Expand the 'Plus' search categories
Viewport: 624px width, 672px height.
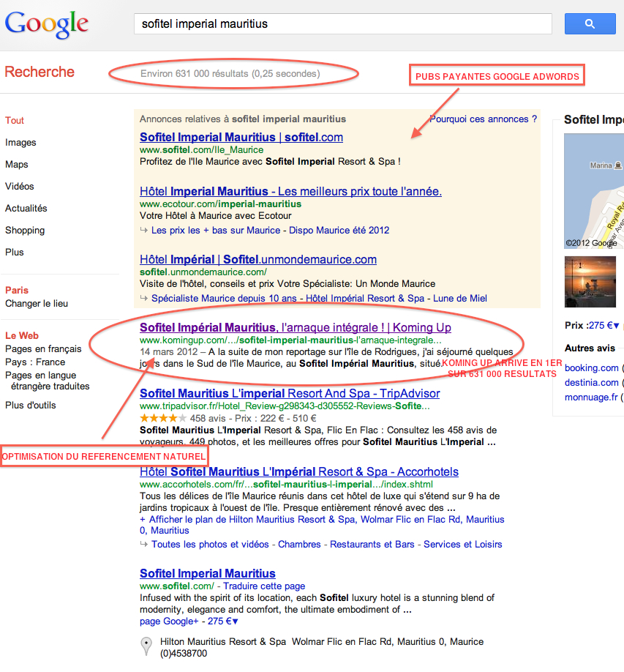[x=15, y=252]
